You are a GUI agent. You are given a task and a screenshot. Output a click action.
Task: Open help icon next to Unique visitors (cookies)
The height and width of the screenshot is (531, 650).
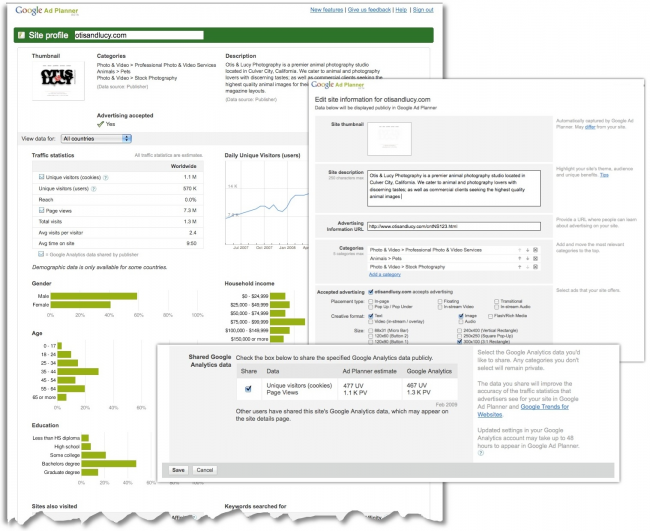click(106, 177)
